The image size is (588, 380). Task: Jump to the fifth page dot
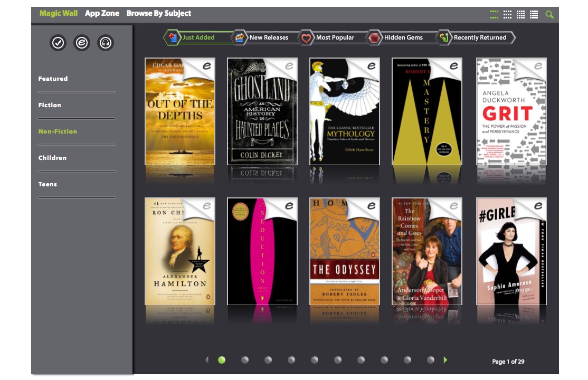(315, 360)
